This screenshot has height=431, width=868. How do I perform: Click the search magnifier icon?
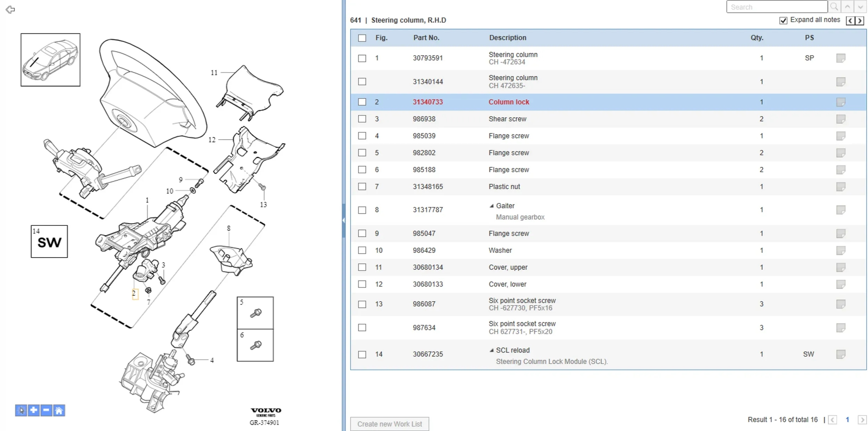click(x=834, y=7)
